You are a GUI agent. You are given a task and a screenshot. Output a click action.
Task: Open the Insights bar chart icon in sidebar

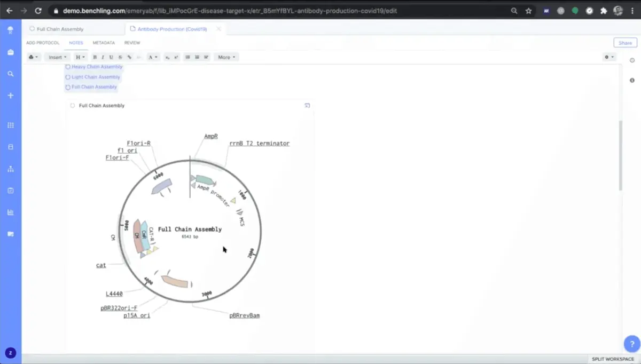point(10,212)
